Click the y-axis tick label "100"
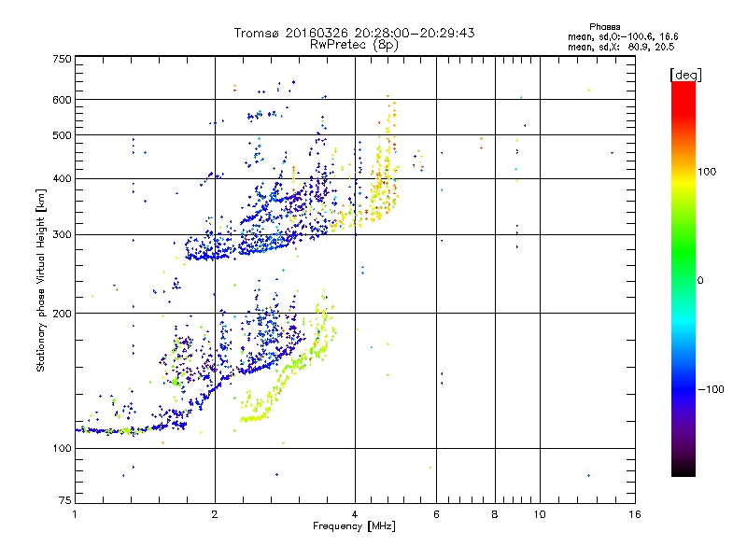This screenshot has width=747, height=560. point(62,449)
